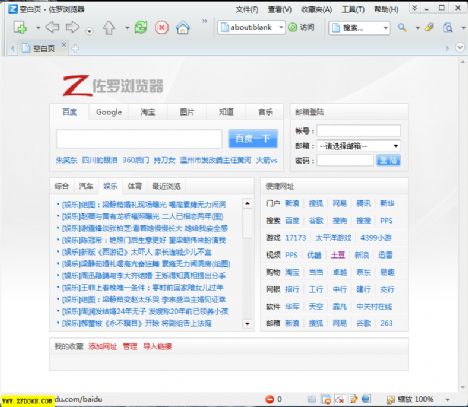The image size is (468, 407).
Task: Click the green plus new tab icon
Action: coord(20,28)
